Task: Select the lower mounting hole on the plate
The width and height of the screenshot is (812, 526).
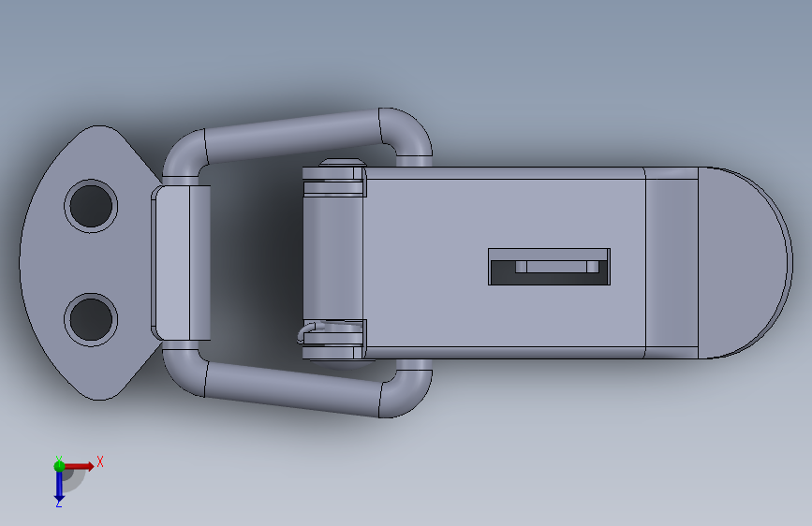Action: click(x=91, y=319)
